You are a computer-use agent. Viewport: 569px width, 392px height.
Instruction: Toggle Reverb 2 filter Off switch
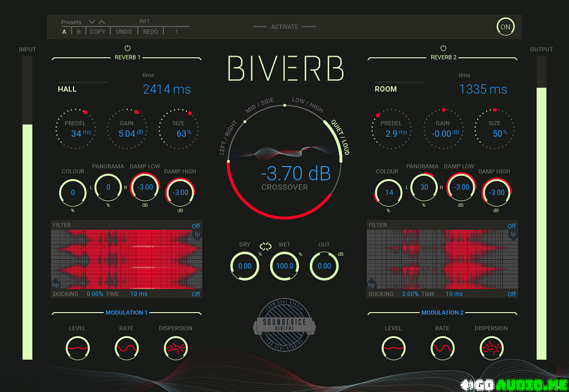point(512,226)
